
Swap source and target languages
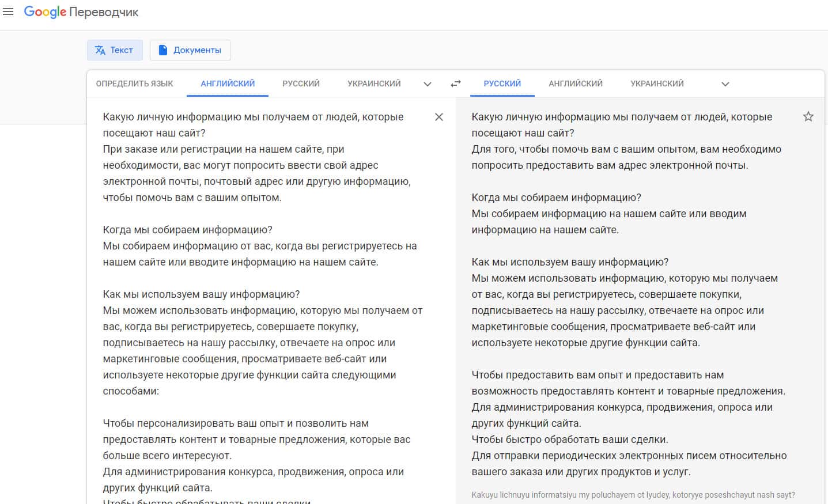pos(455,84)
